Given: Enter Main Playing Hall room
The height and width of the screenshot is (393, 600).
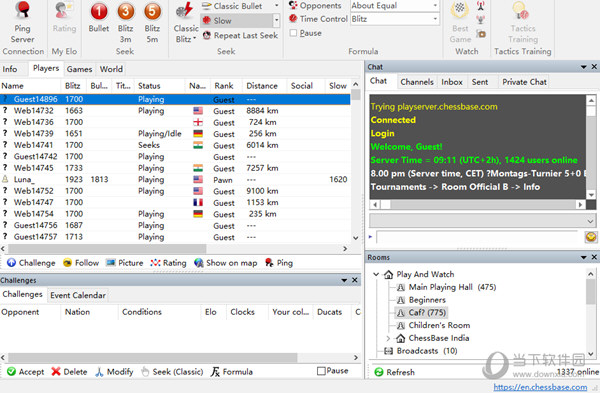Looking at the screenshot, I should click(x=446, y=287).
